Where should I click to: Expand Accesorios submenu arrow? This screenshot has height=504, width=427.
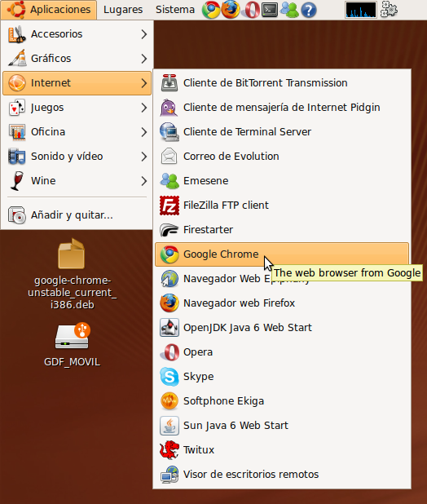(144, 34)
